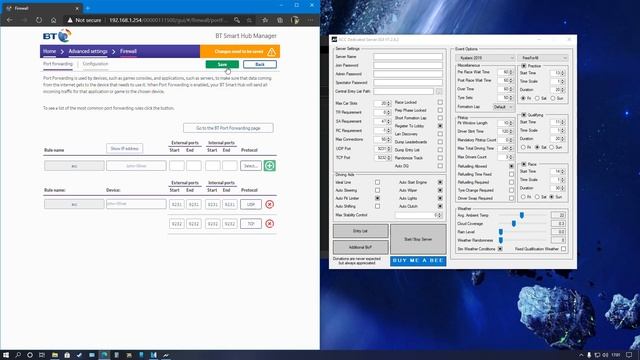Click the browser address bar URL
Viewport: 640px width, 360px height.
[168, 20]
